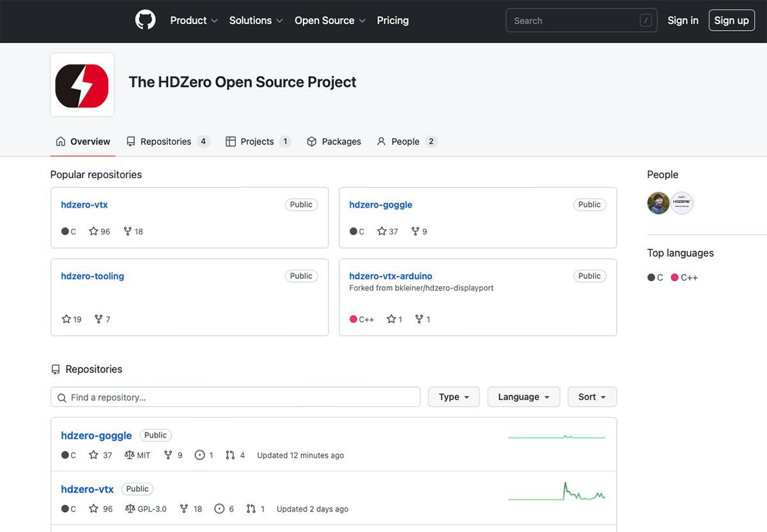Image resolution: width=767 pixels, height=532 pixels.
Task: View forks on hdzero-goggle popular card
Action: click(419, 232)
